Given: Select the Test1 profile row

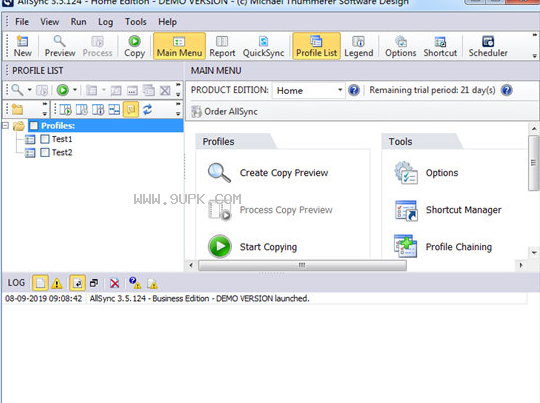Looking at the screenshot, I should tap(62, 139).
